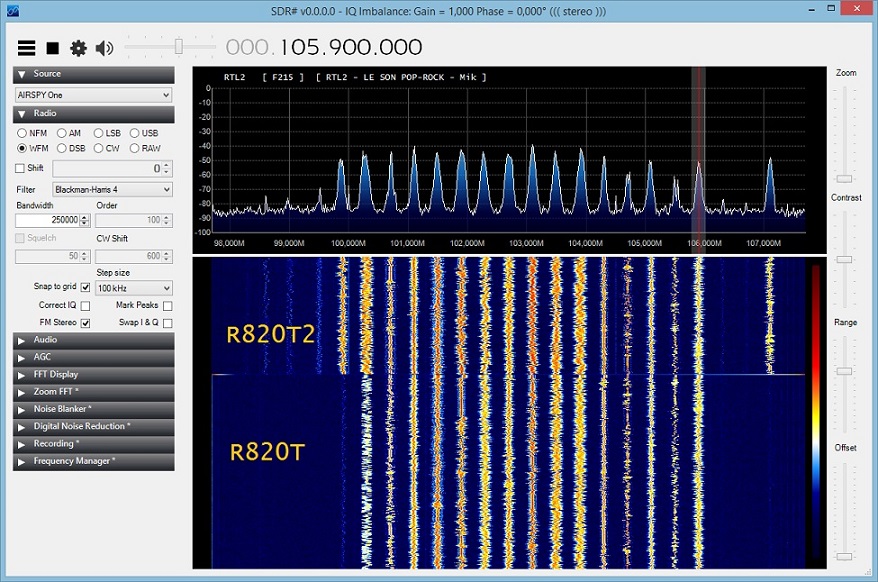Collapse the Radio panel
Image resolution: width=878 pixels, height=582 pixels.
(x=94, y=114)
